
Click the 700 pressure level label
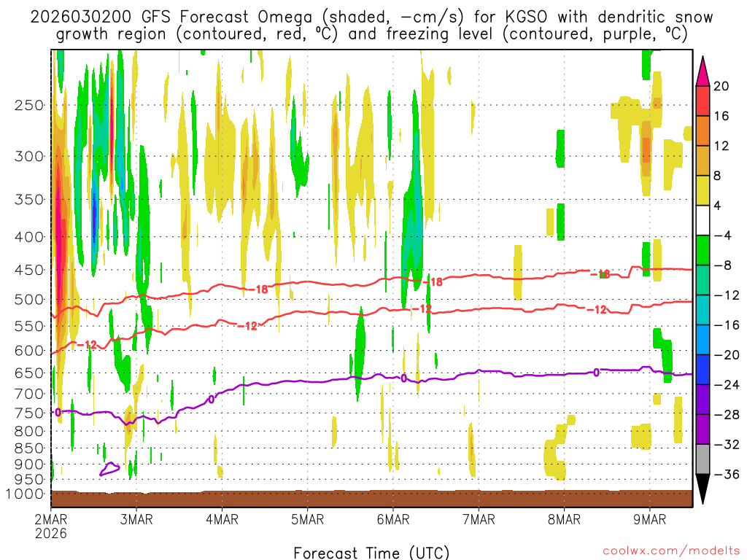point(29,394)
